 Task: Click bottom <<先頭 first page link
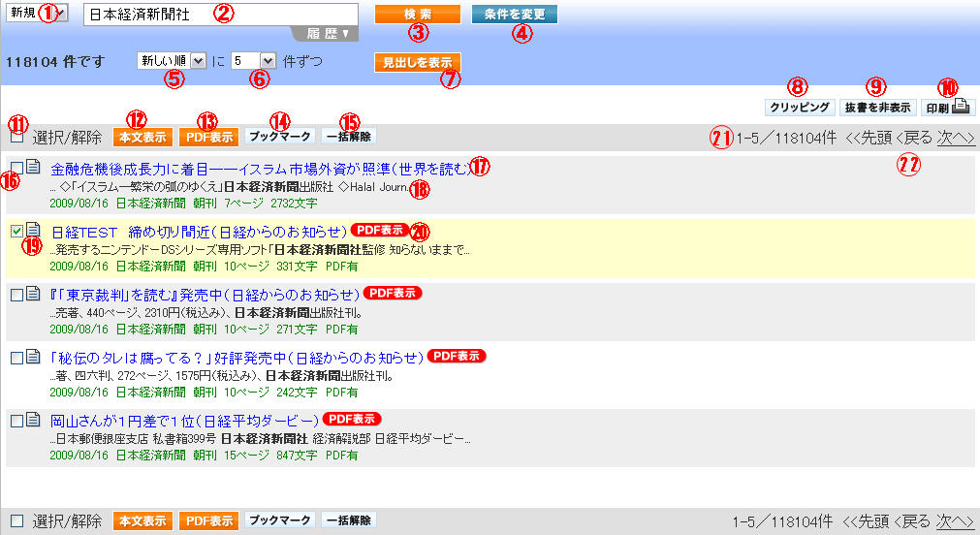coord(867,521)
